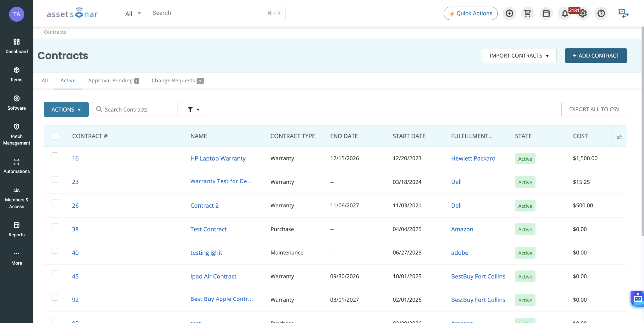
Task: Open Items from the sidebar
Action: (17, 74)
